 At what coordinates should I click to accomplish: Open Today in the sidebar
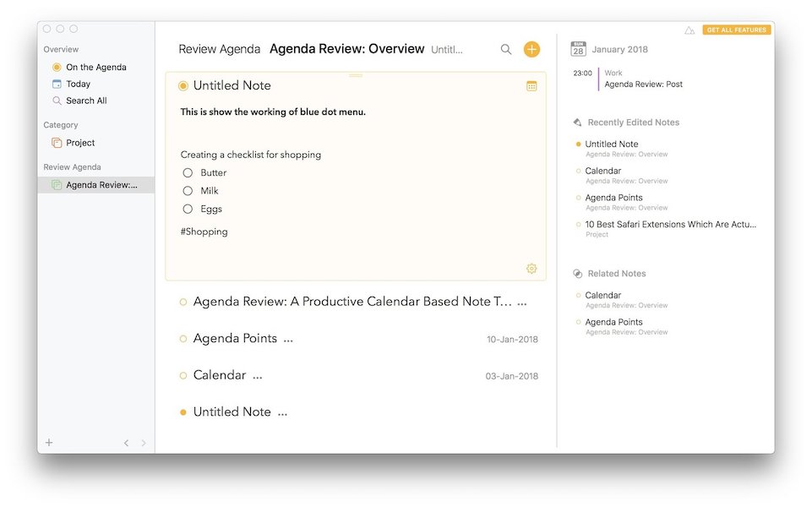coord(78,84)
